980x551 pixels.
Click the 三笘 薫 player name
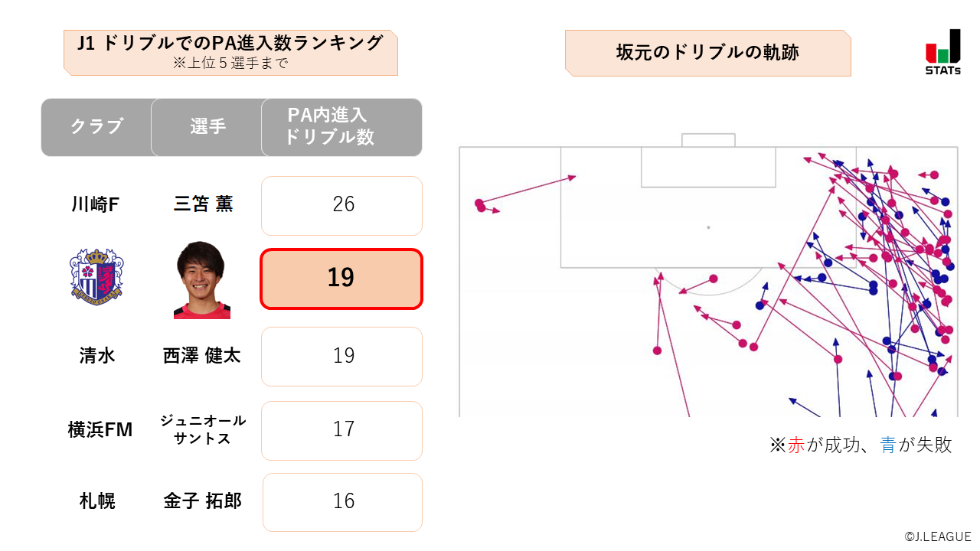[203, 204]
